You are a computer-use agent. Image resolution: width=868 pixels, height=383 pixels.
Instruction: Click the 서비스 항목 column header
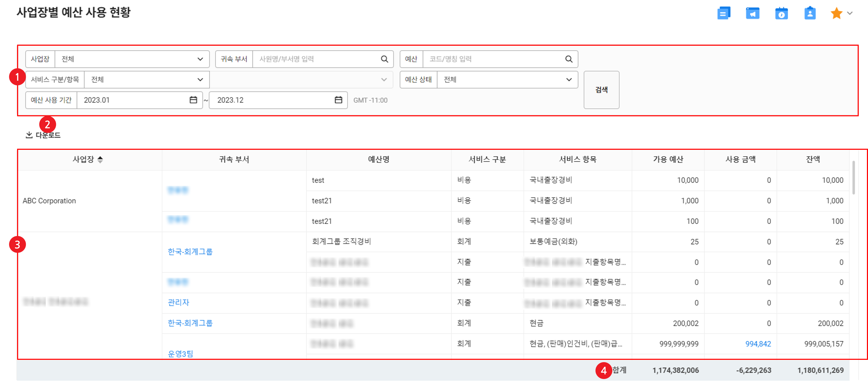(578, 159)
